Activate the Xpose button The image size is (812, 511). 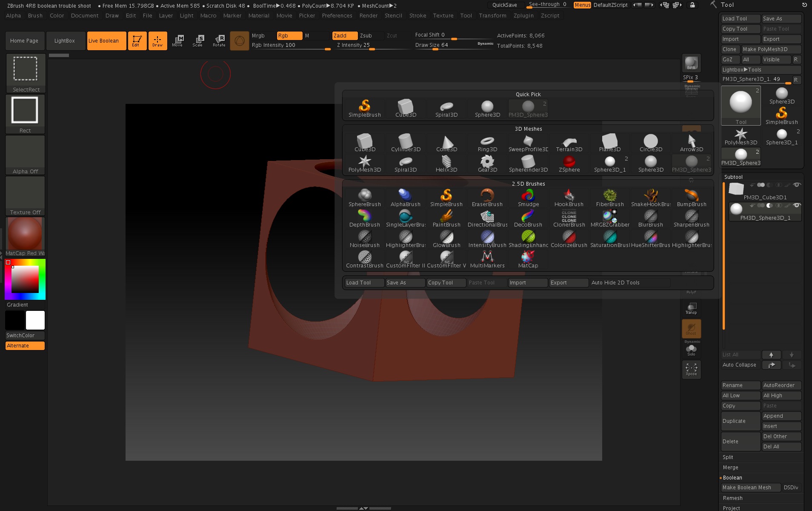point(691,369)
